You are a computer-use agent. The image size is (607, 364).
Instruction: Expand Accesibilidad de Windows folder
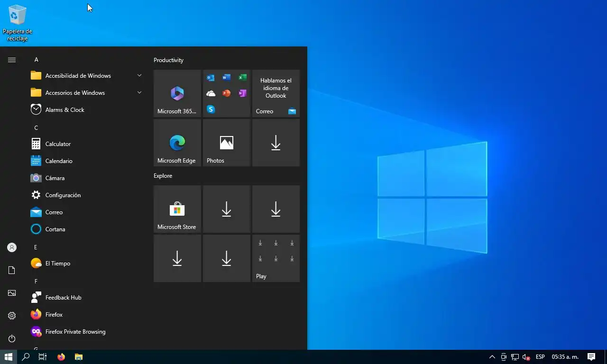point(87,75)
